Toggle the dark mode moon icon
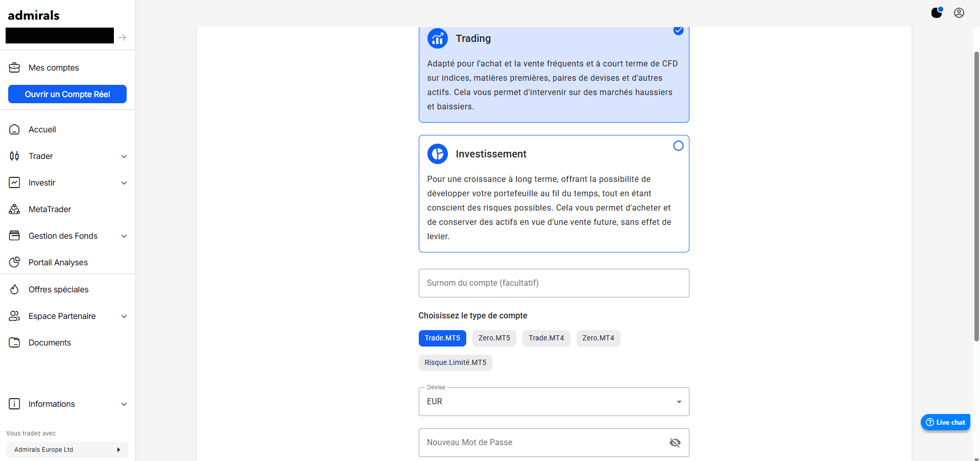 pos(937,12)
